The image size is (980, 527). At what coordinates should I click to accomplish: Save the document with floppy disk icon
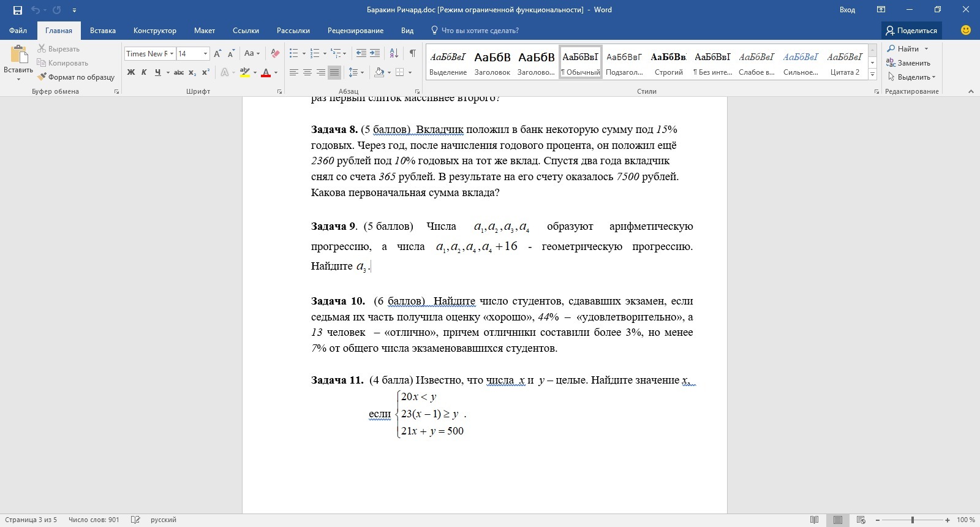(18, 10)
